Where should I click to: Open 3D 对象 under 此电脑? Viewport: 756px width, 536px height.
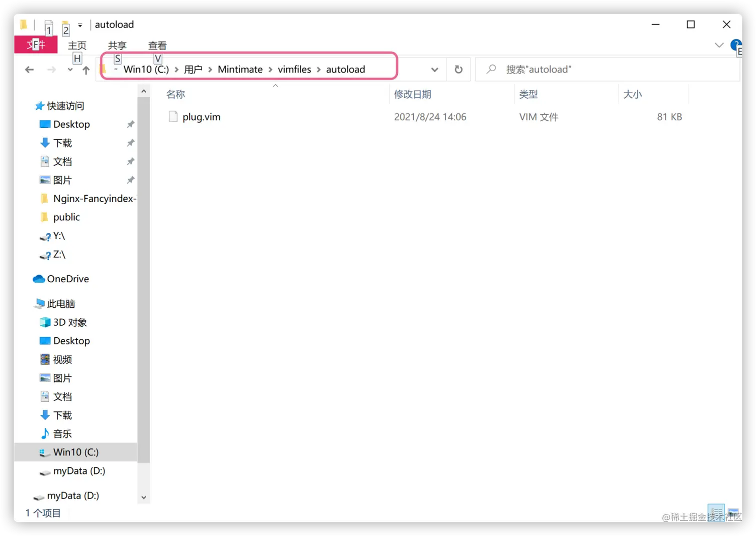pyautogui.click(x=70, y=322)
